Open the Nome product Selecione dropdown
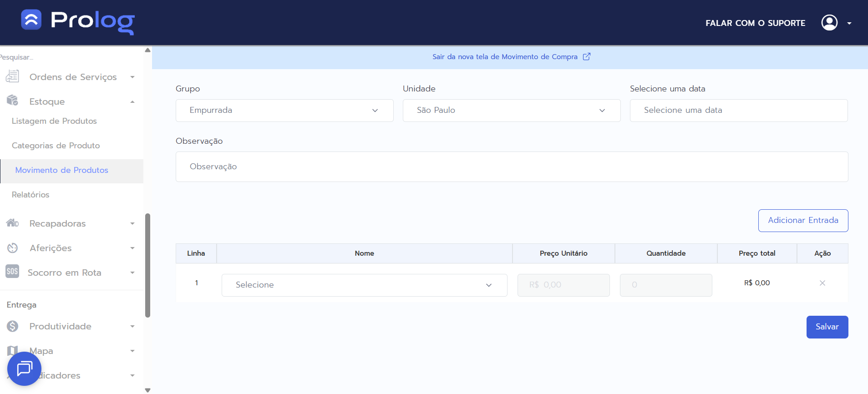 point(364,285)
